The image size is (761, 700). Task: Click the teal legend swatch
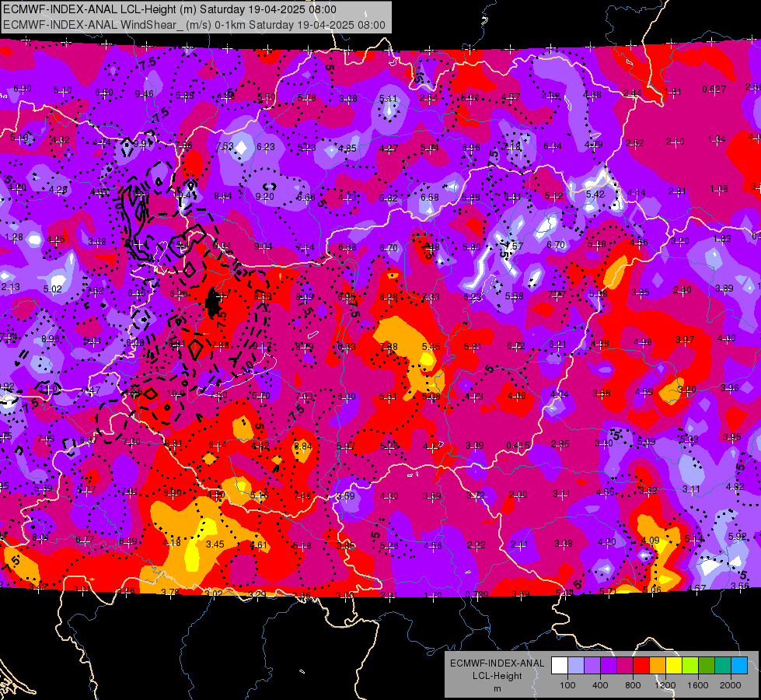(723, 665)
